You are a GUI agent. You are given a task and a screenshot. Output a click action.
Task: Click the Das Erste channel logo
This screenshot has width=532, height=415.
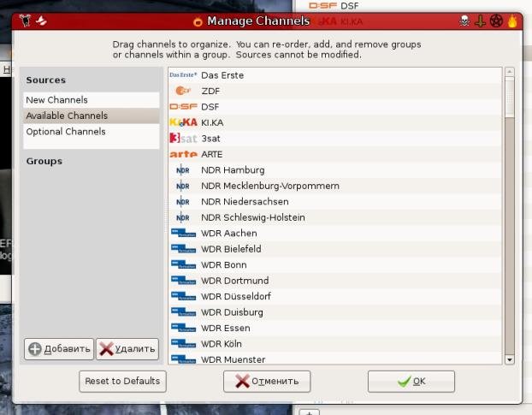(183, 74)
